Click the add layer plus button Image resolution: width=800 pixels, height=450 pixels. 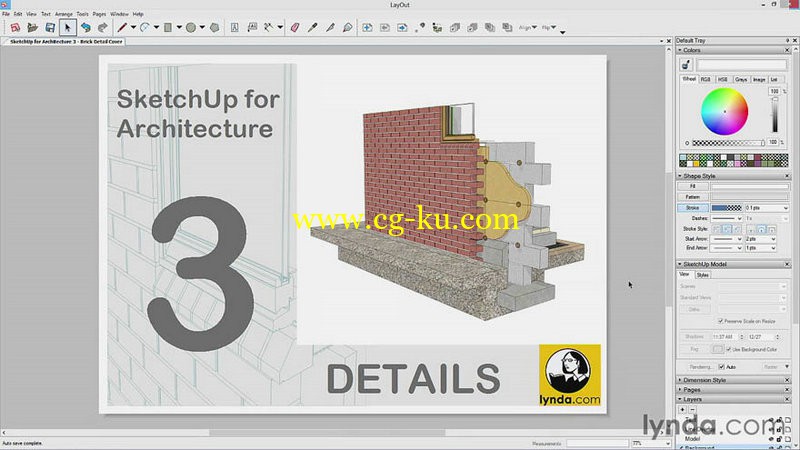pos(683,410)
